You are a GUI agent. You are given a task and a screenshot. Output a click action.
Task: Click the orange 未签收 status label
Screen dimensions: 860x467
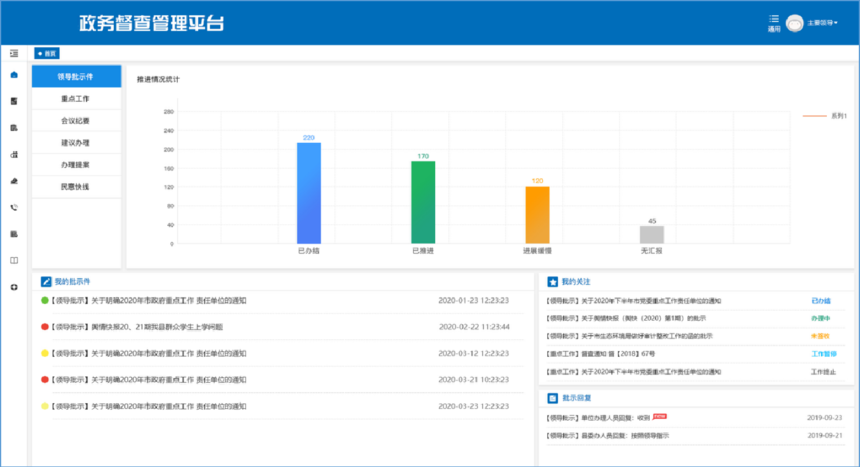[x=820, y=336]
